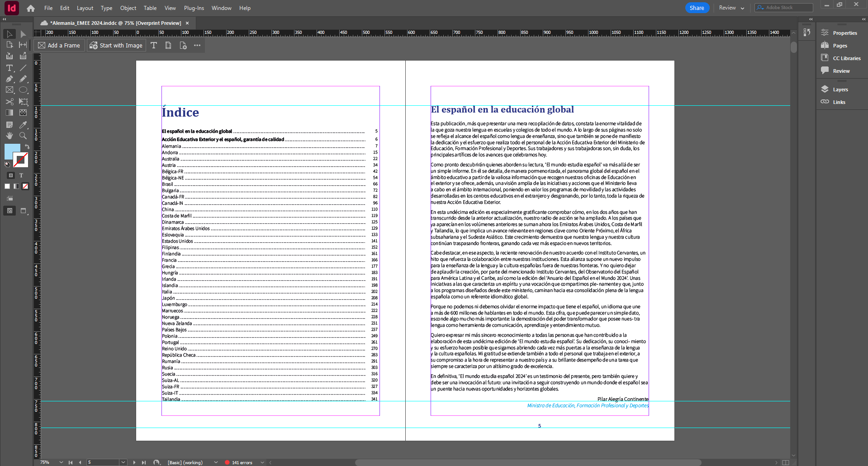Open the Layout menu
The image size is (868, 466).
[x=85, y=8]
